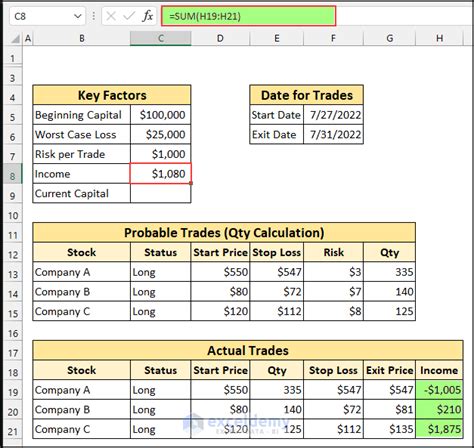Viewport: 474px width, 448px height.
Task: Select the Qty 125 in Probable Trades
Action: [389, 311]
